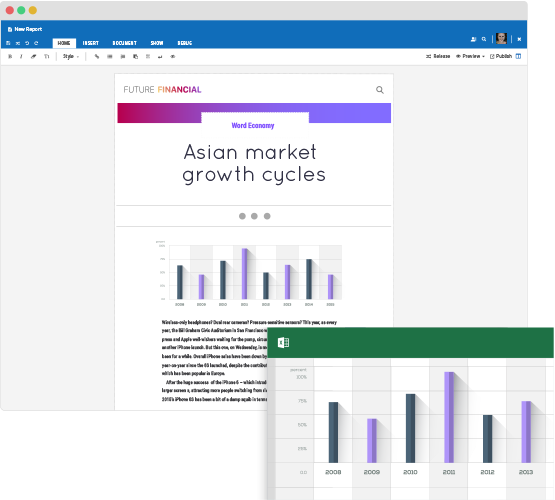Click the Bold formatting icon
This screenshot has height=500, width=555.
click(10, 56)
